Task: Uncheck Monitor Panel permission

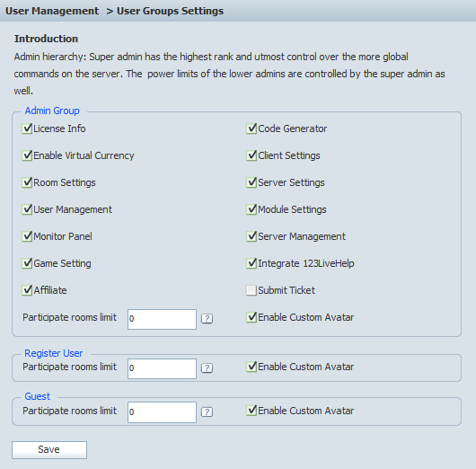Action: 27,236
